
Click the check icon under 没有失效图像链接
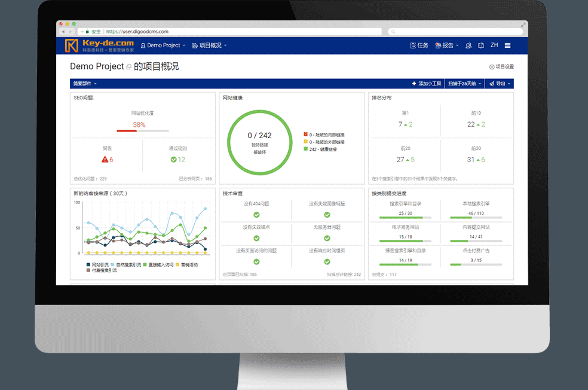tap(327, 215)
